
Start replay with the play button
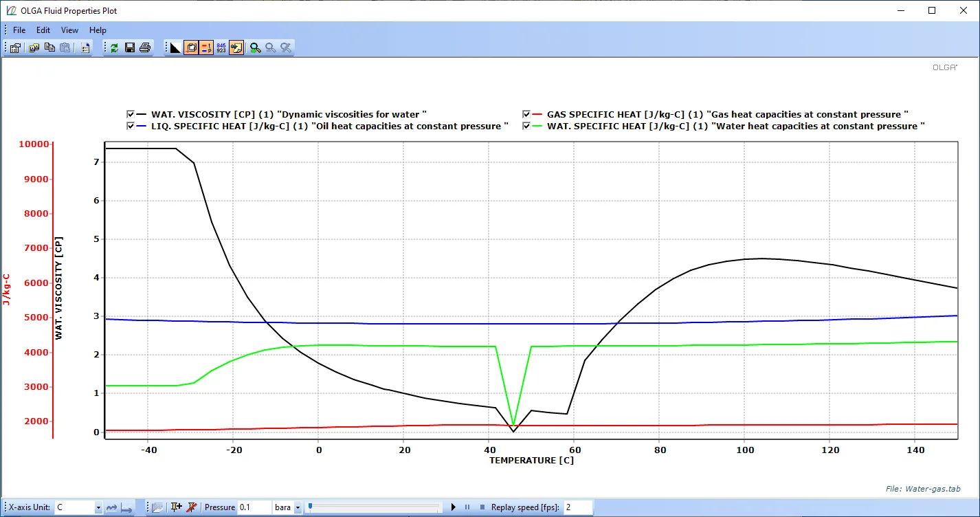click(x=454, y=507)
